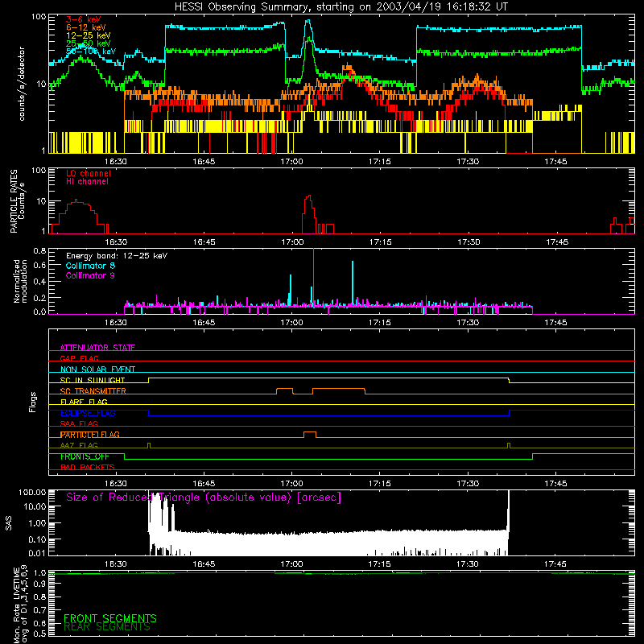Select the 'LO channel' legend entry

[89, 173]
